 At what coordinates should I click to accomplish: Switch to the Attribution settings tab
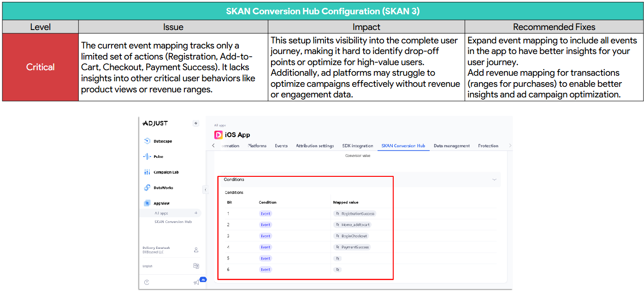(x=315, y=146)
